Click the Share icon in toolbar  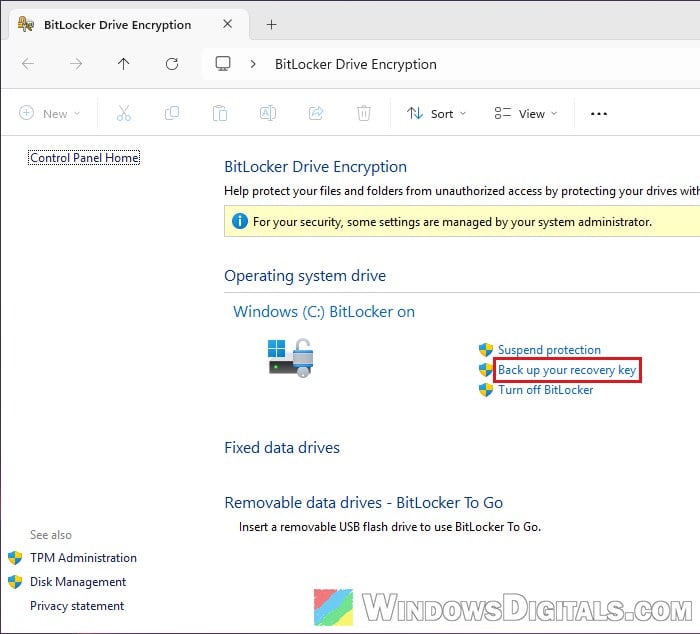[x=316, y=113]
